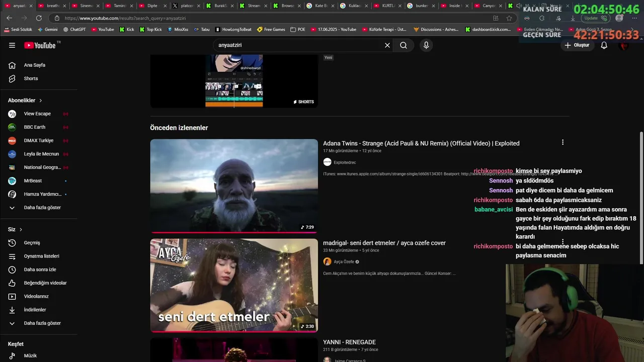
Task: Open Videolarınız in sidebar
Action: [x=39, y=296]
